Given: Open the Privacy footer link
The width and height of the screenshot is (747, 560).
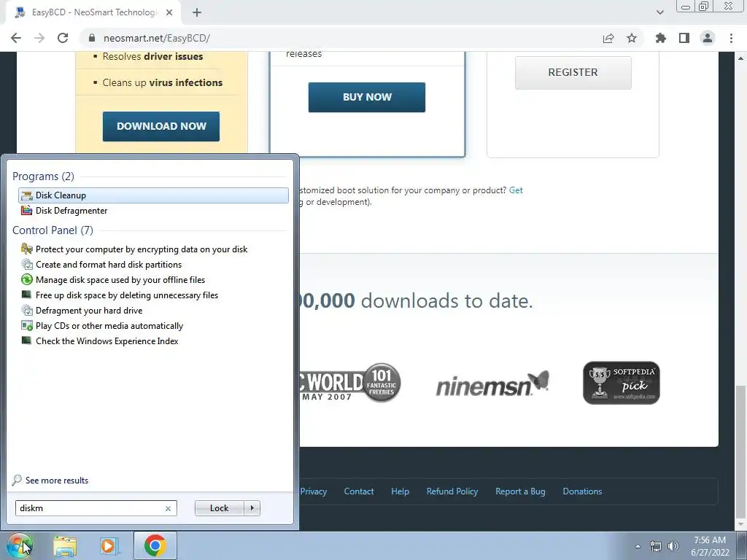Looking at the screenshot, I should pos(314,491).
